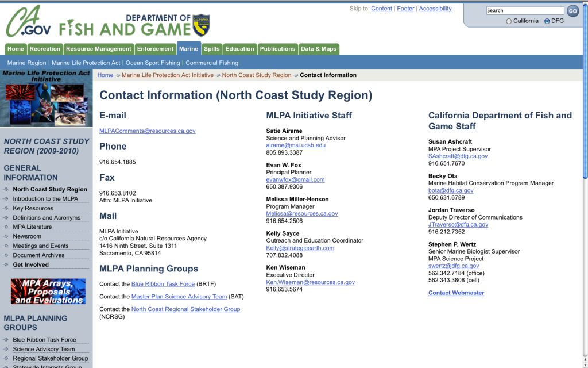Click the page's vertical scrollbar
Image resolution: width=588 pixels, height=368 pixels.
tap(585, 115)
